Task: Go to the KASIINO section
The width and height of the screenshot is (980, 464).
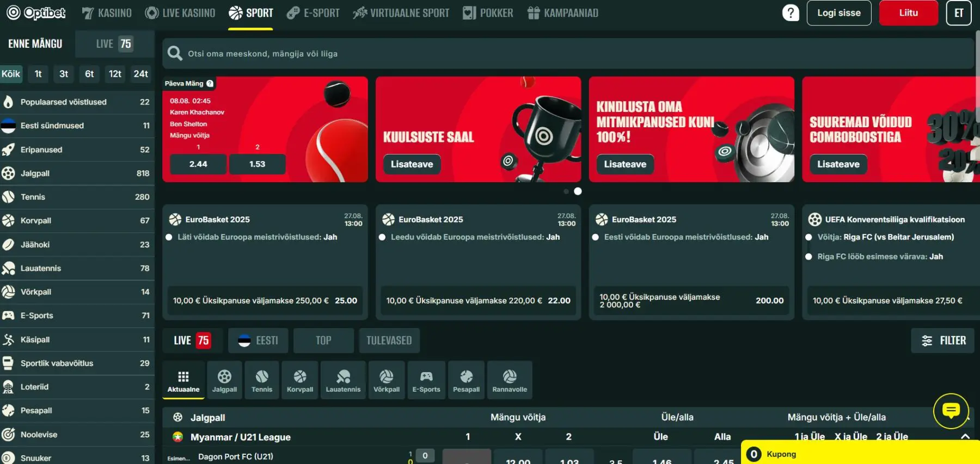Action: pyautogui.click(x=107, y=13)
